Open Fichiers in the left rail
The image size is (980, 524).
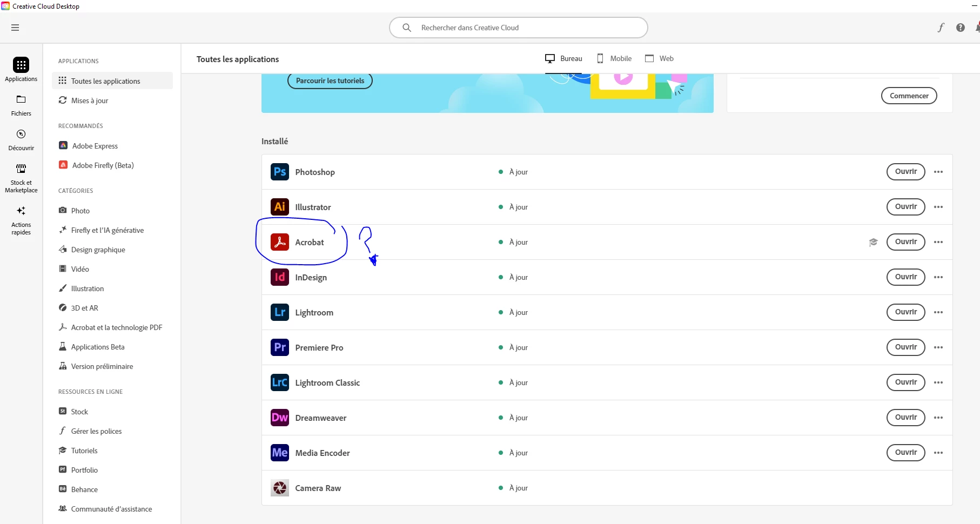click(21, 105)
